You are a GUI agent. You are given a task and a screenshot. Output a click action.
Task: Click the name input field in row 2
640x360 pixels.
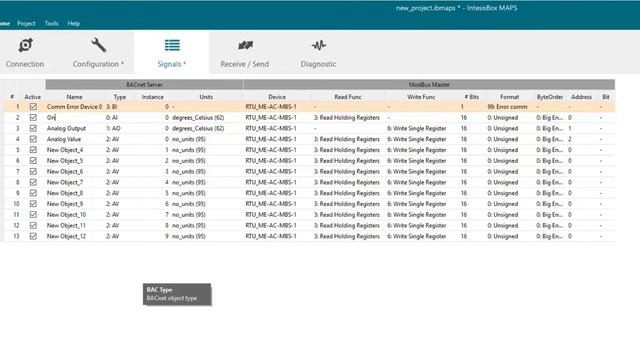[x=74, y=118]
